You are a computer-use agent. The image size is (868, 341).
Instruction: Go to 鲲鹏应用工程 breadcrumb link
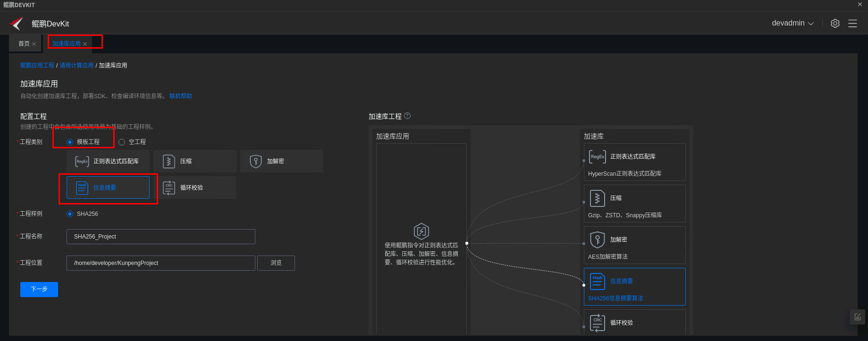tap(37, 65)
